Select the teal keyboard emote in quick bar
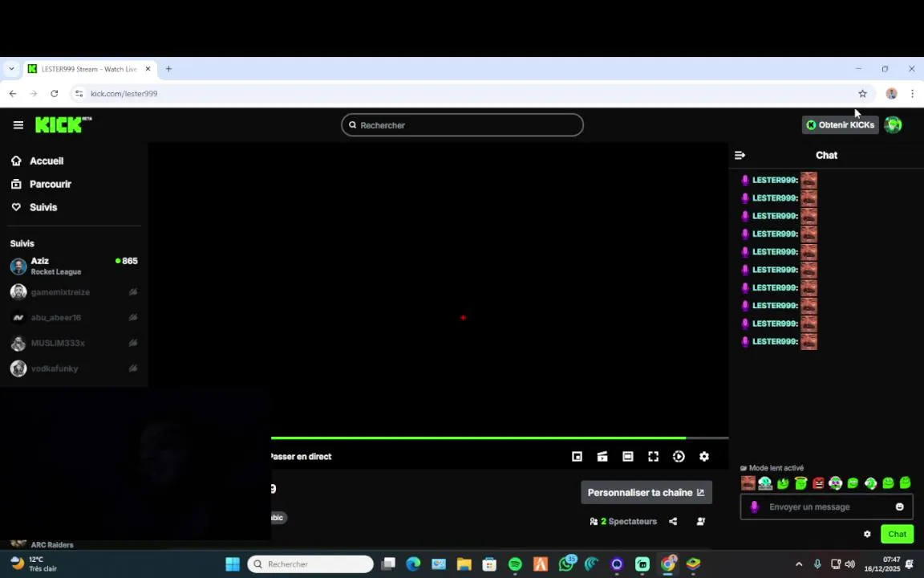 click(x=765, y=483)
